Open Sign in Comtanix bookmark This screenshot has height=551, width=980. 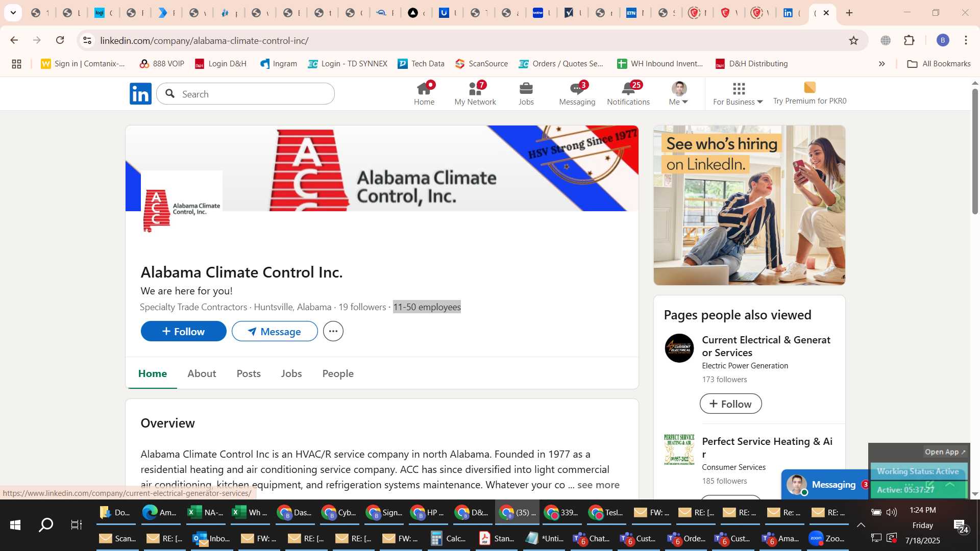(x=83, y=64)
